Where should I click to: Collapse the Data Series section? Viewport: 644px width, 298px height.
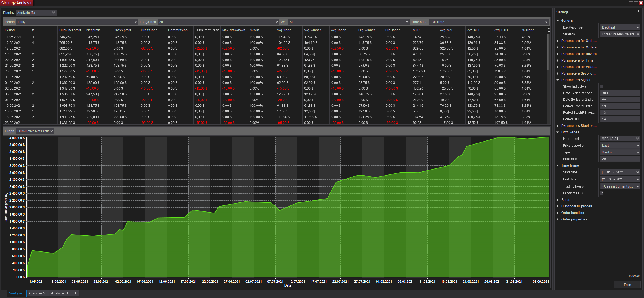(558, 132)
